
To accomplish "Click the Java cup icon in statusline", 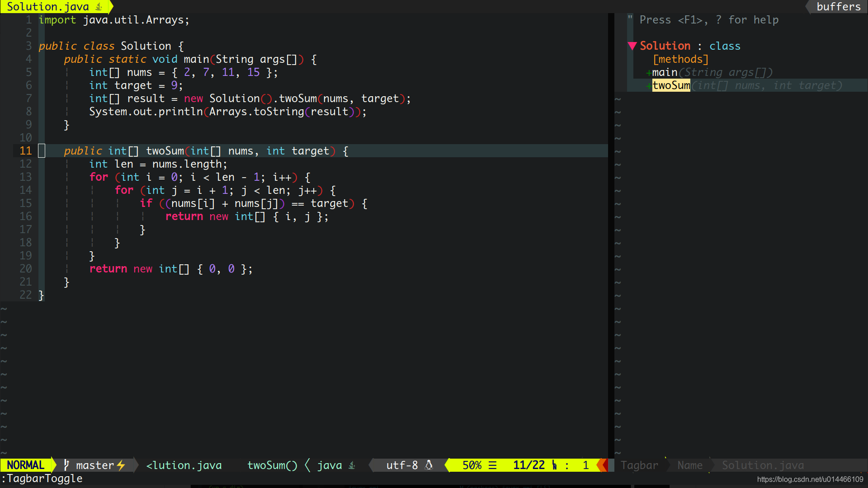I will coord(352,465).
